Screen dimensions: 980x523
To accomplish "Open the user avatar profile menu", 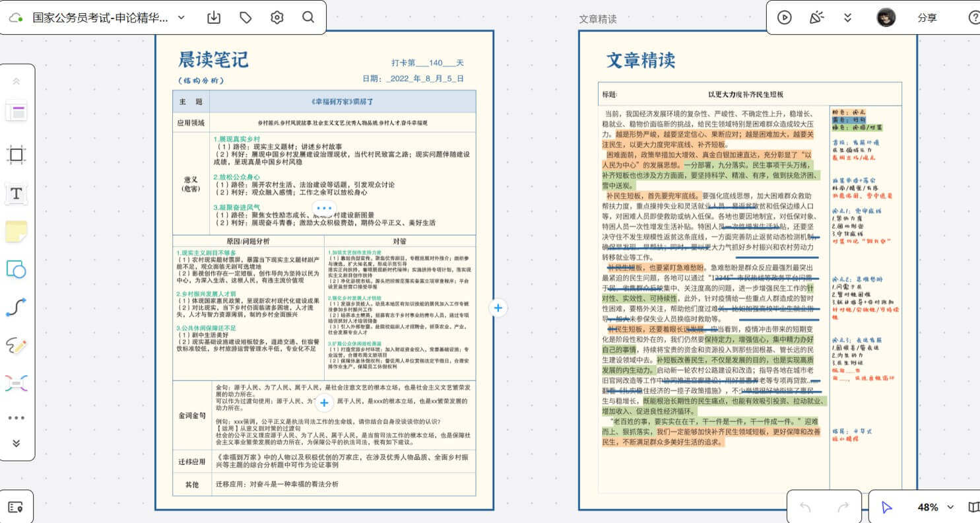I will (x=886, y=18).
